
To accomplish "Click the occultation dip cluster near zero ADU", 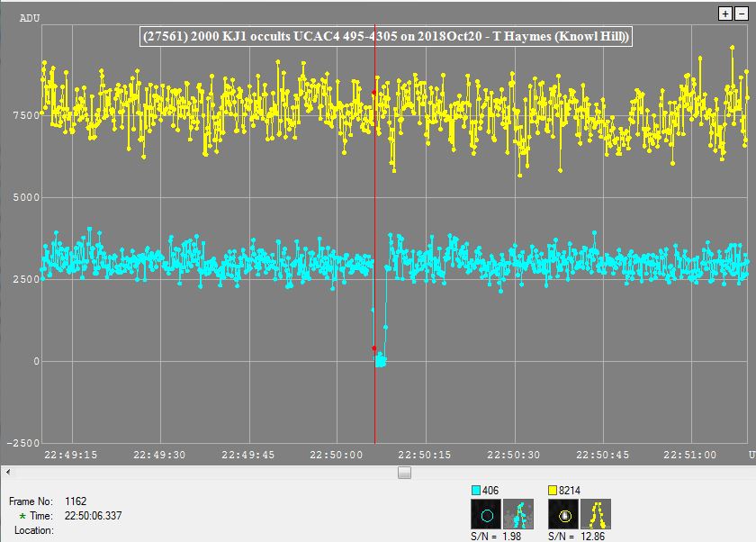I will coord(381,361).
